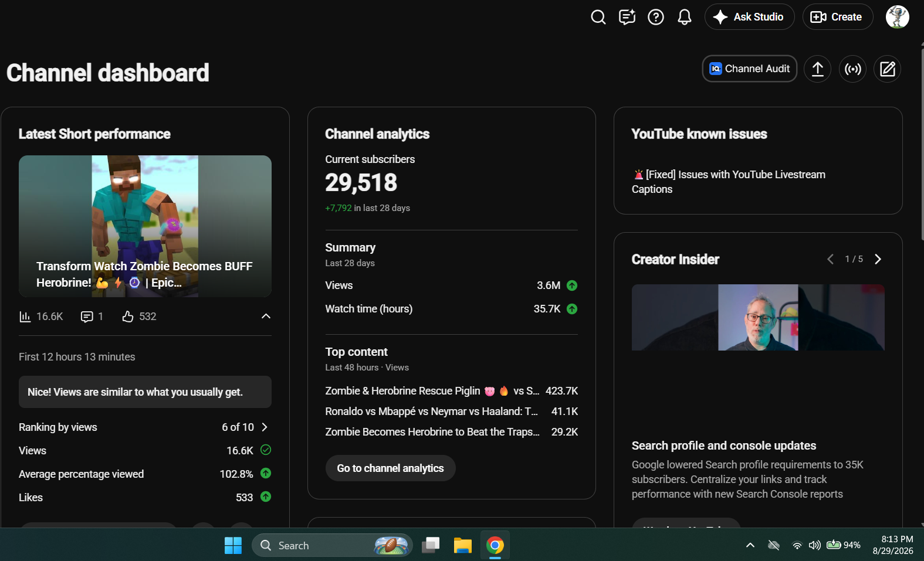Open the help question mark icon
Viewport: 924px width, 561px height.
(656, 17)
